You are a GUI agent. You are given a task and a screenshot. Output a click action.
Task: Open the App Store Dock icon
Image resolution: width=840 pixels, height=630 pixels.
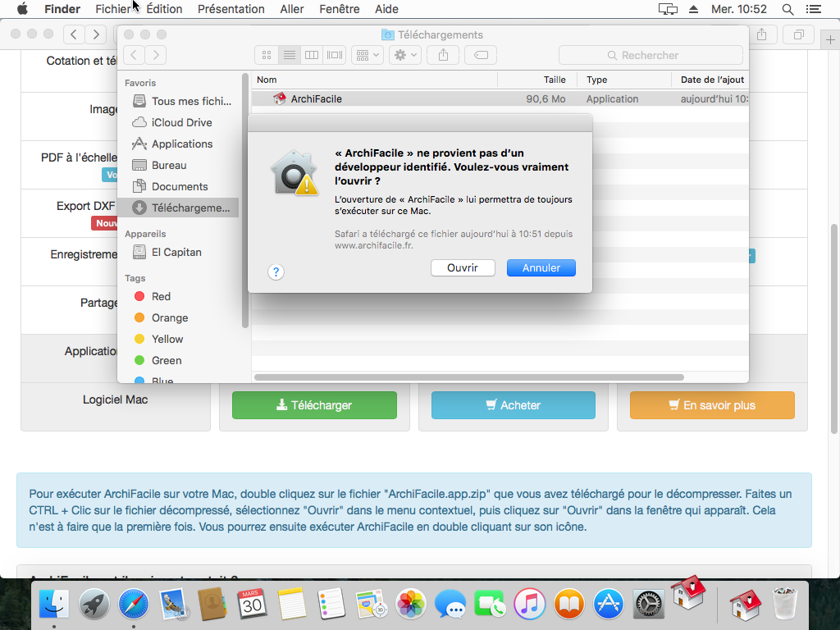click(x=609, y=606)
